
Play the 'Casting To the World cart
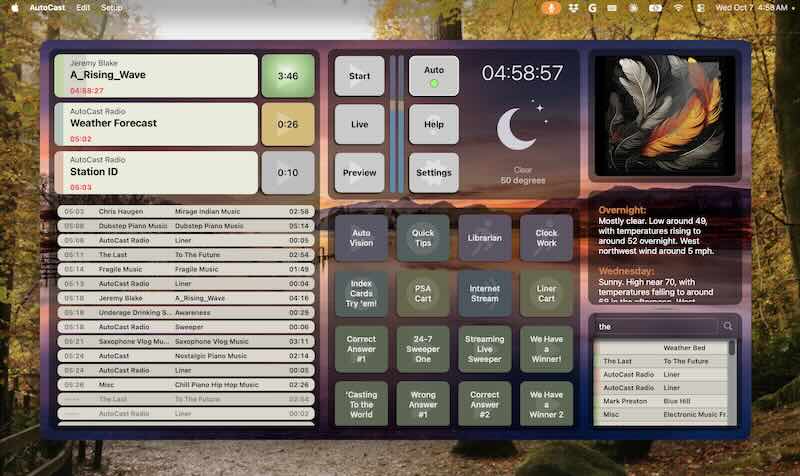[361, 405]
